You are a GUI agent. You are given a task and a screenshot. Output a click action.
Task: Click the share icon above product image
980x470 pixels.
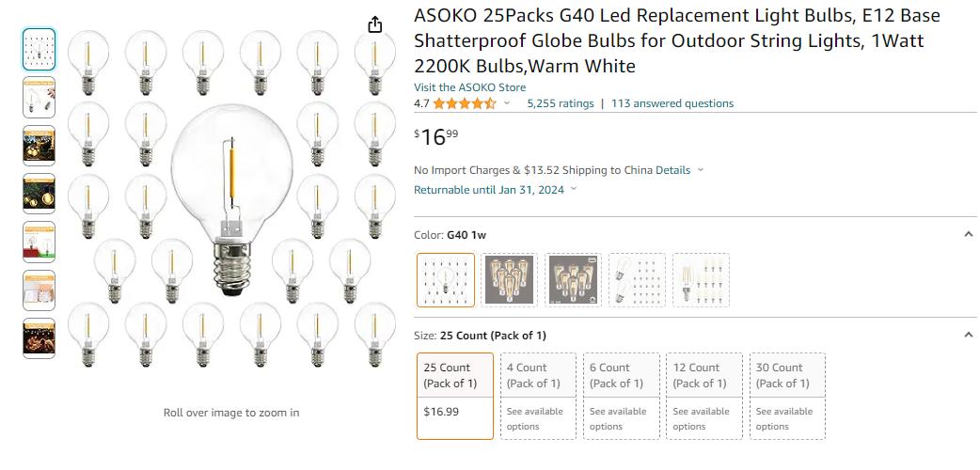point(374,24)
